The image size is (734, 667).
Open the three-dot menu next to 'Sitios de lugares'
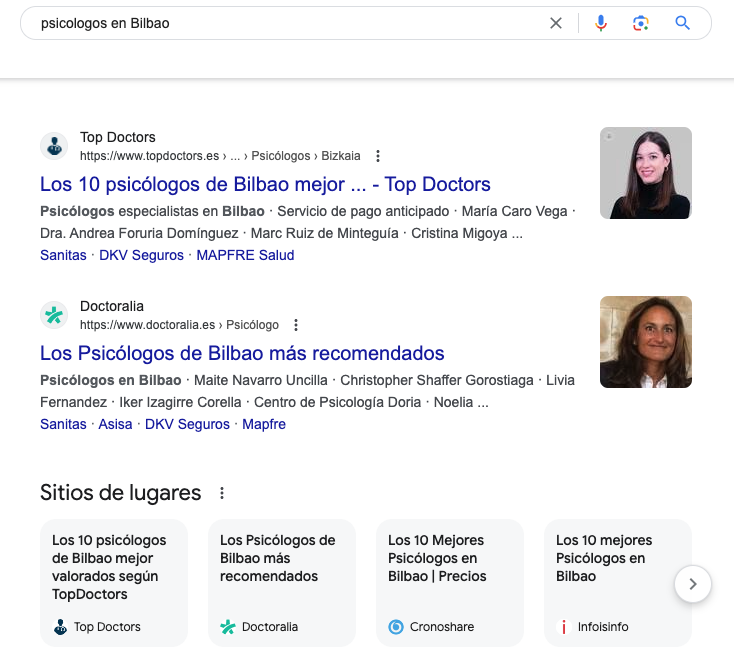(222, 493)
